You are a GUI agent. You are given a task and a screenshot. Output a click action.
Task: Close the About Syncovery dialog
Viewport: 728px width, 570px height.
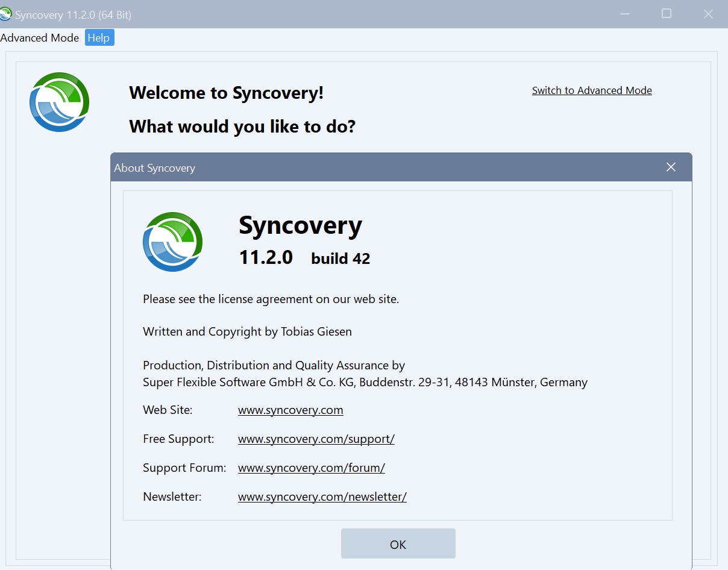[x=671, y=167]
